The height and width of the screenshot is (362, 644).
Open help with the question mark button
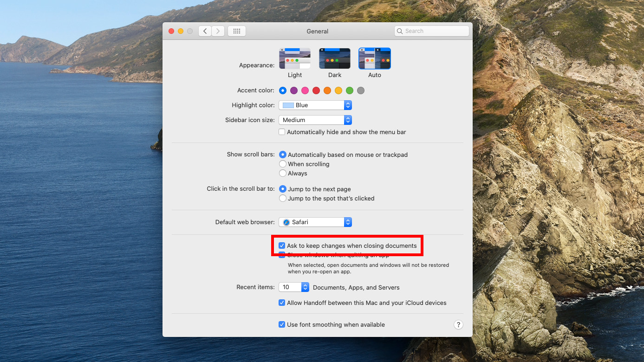(x=458, y=325)
